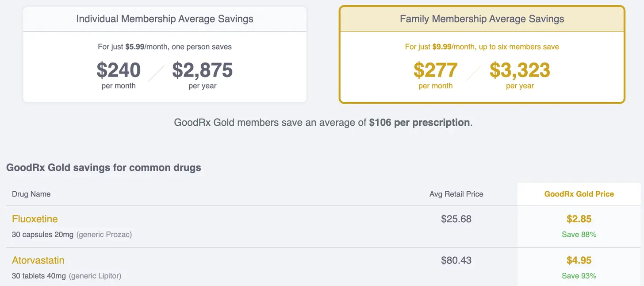644x286 pixels.
Task: Click the $2,875 per year individual savings
Action: 202,70
